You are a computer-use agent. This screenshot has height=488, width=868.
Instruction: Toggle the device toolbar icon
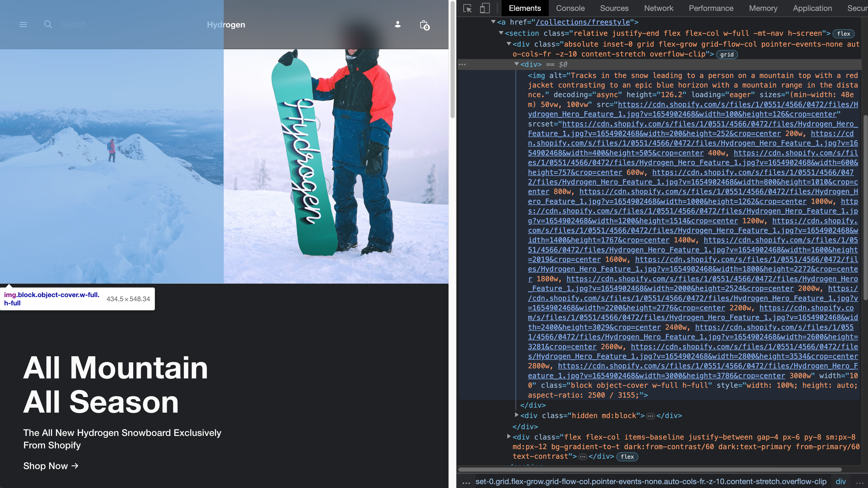pos(484,8)
